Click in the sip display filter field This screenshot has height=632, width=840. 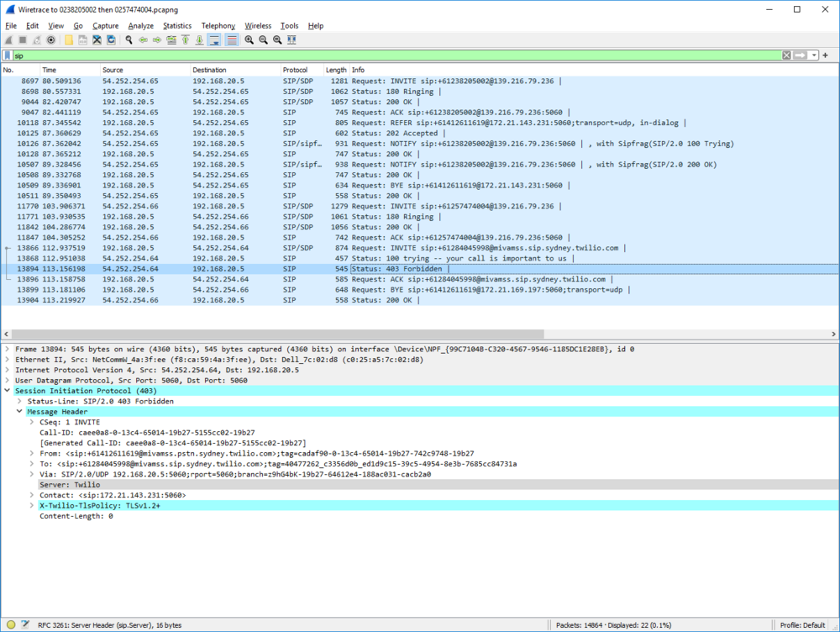click(378, 55)
